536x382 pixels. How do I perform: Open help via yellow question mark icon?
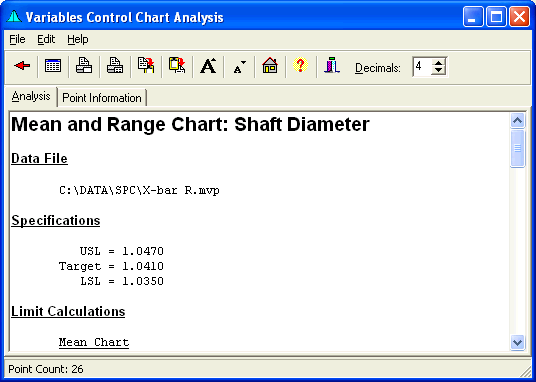(300, 65)
